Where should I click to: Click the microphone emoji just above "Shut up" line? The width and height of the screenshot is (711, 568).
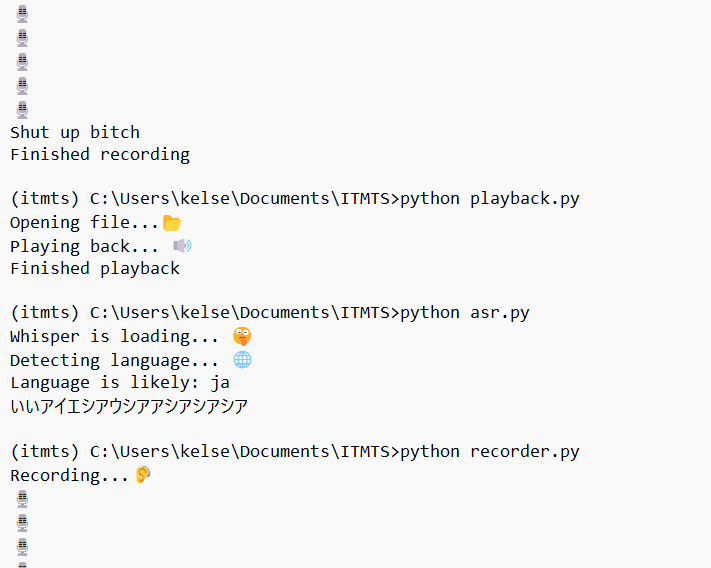22,110
